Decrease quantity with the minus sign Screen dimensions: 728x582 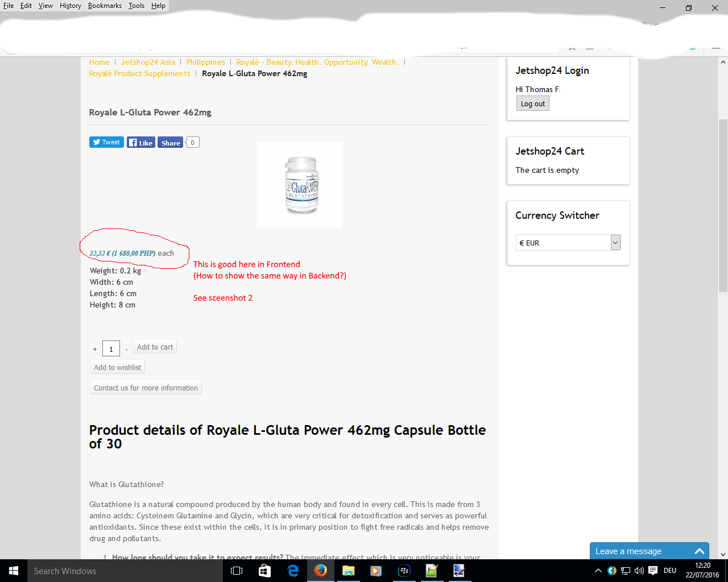tap(126, 349)
